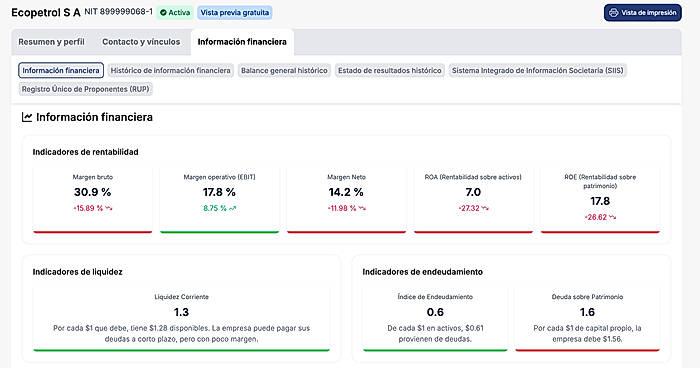Click the Margen bruto value 30.9 %
The image size is (700, 368).
point(92,192)
